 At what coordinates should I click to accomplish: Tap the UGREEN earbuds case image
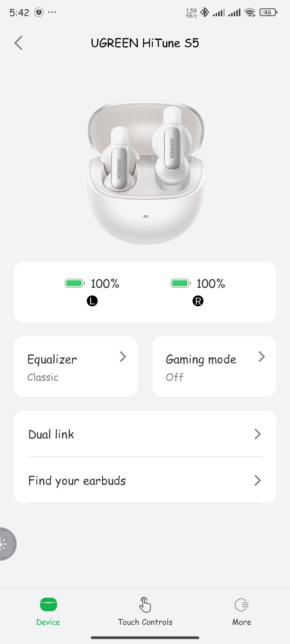tap(145, 172)
